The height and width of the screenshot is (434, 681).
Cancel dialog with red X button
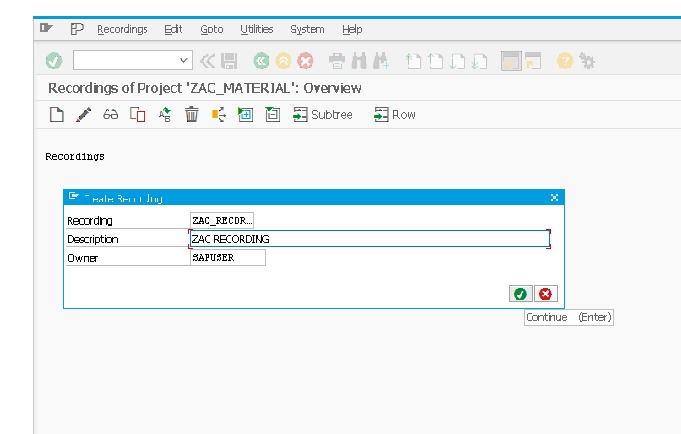click(x=545, y=294)
